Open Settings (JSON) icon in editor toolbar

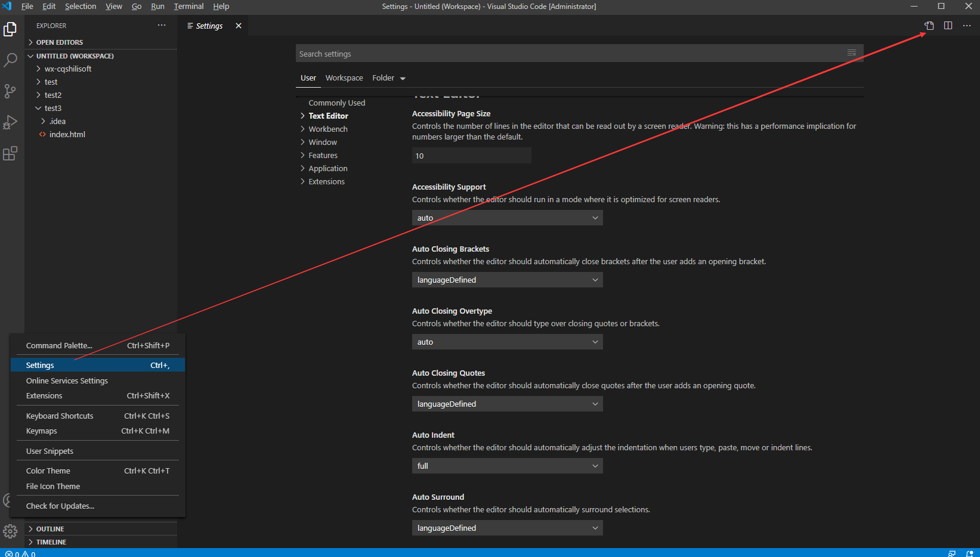[929, 26]
